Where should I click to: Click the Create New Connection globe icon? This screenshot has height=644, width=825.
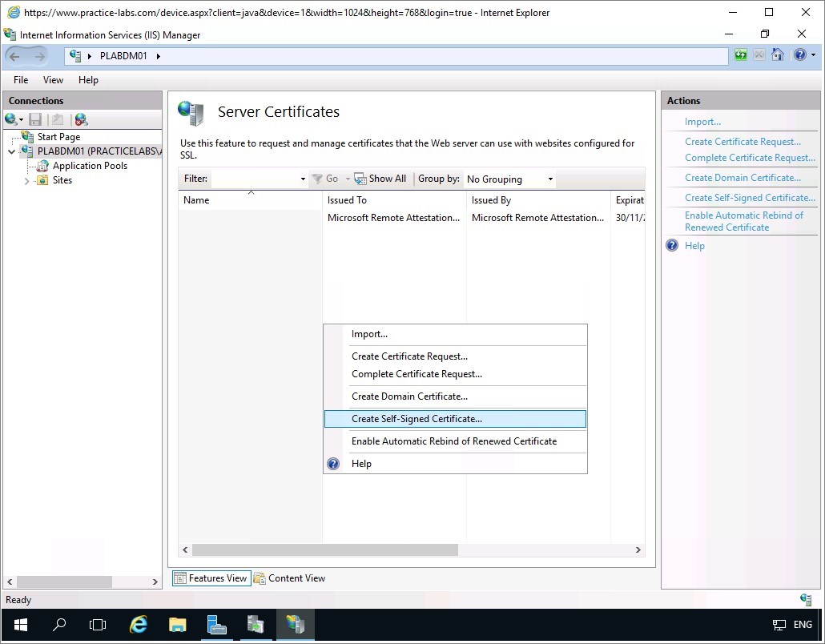pyautogui.click(x=11, y=119)
